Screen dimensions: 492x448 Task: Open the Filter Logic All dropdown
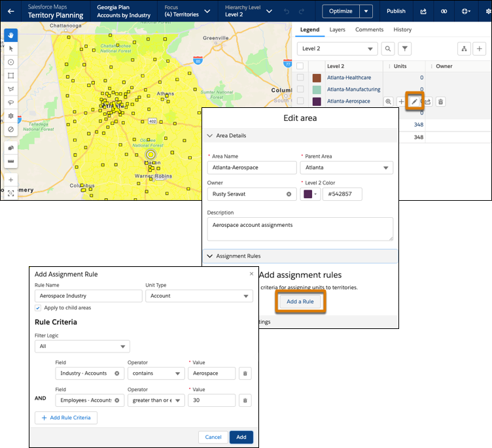[x=82, y=347]
